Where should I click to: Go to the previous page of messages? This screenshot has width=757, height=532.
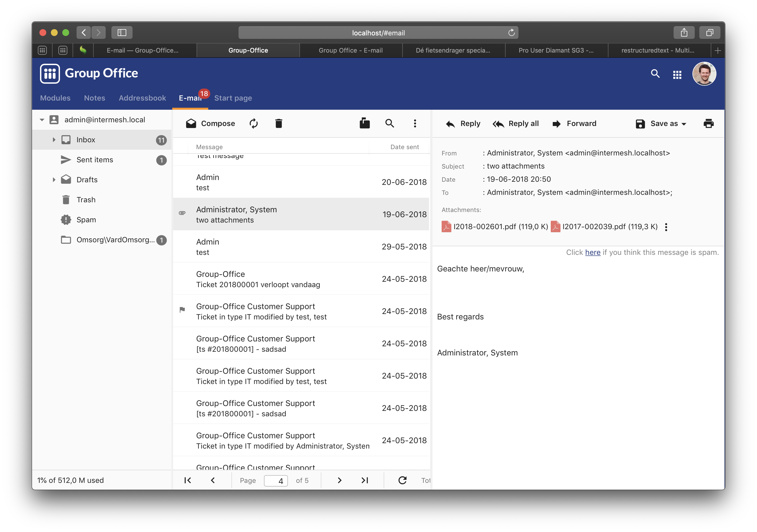[x=213, y=480]
